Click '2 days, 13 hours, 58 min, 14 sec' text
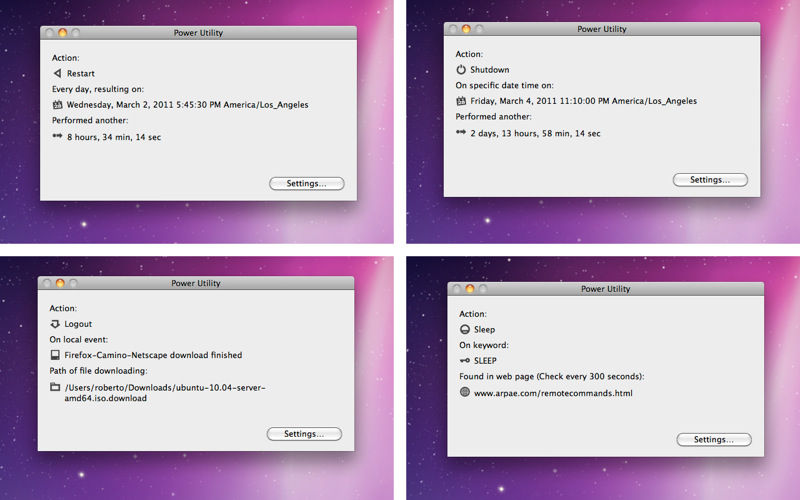The width and height of the screenshot is (800, 500). pos(535,134)
